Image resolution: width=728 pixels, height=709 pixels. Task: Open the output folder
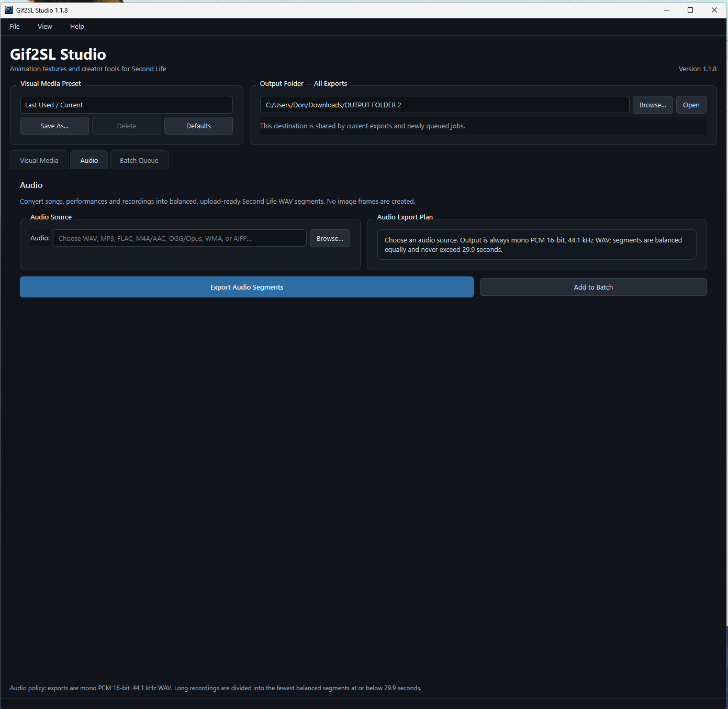tap(691, 105)
